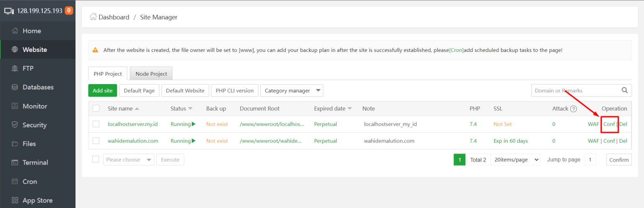Image resolution: width=644 pixels, height=208 pixels.
Task: Click the server monitor icon beside the IP address
Action: pyautogui.click(x=9, y=10)
